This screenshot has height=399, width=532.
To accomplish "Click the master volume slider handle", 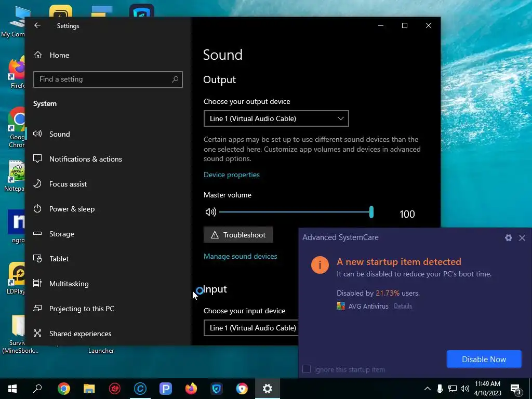I will pos(371,212).
